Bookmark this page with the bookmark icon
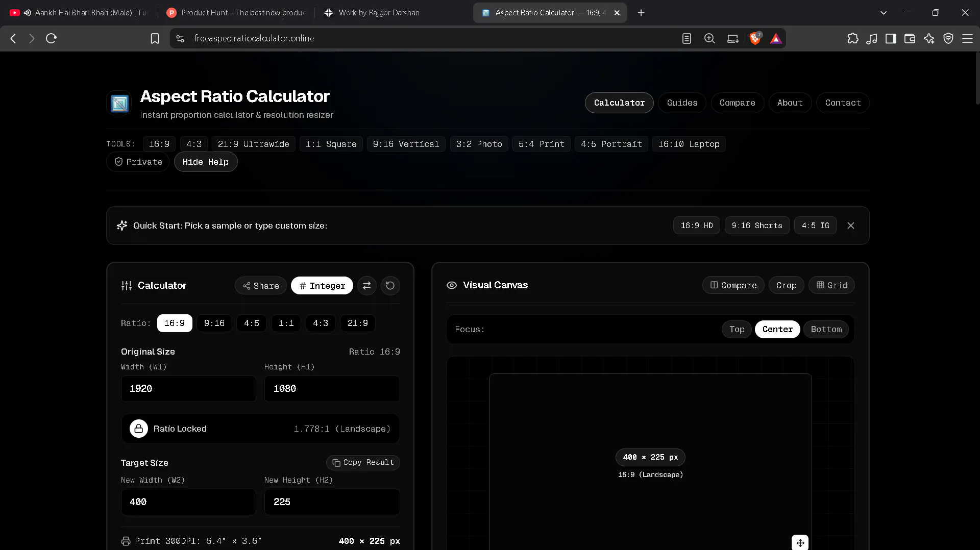This screenshot has width=980, height=550. click(x=155, y=38)
